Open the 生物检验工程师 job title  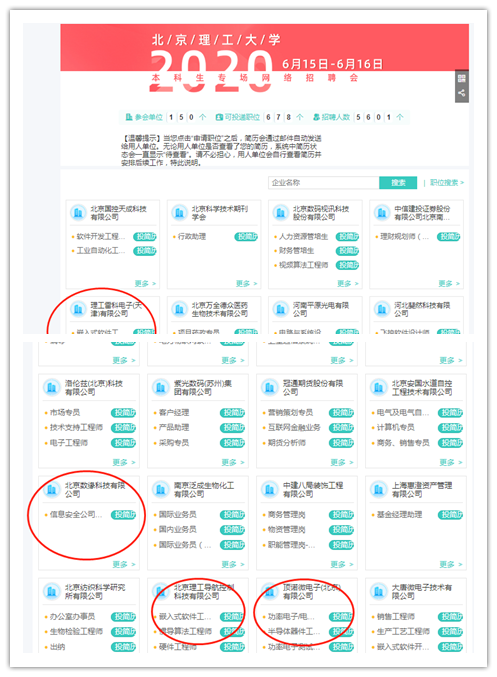click(76, 632)
